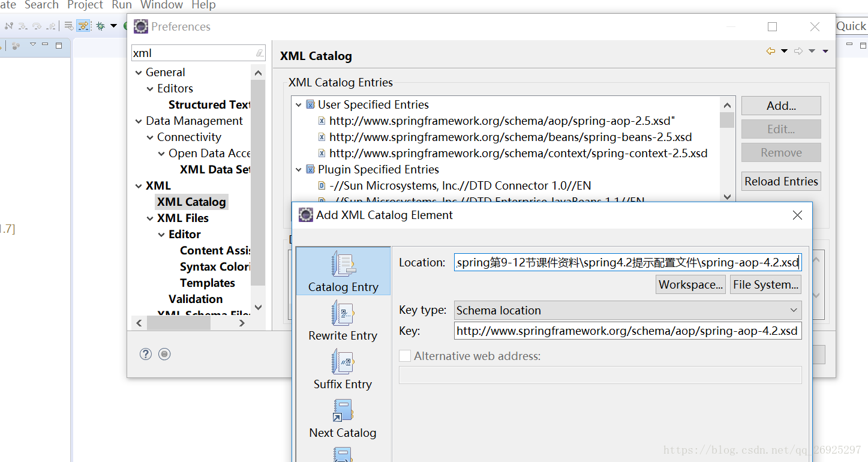Select Templates in the preferences tree
Viewport: 868px width, 462px height.
pyautogui.click(x=208, y=283)
